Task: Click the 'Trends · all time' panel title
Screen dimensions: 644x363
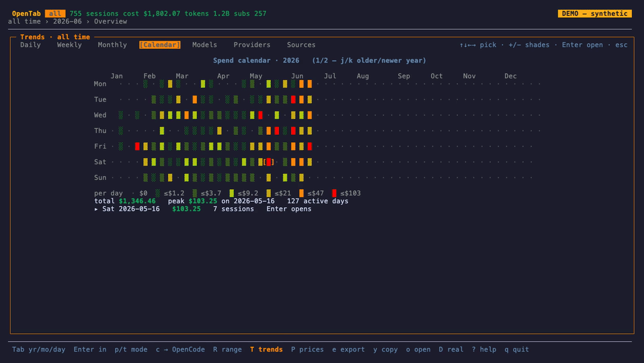Action: pos(55,37)
